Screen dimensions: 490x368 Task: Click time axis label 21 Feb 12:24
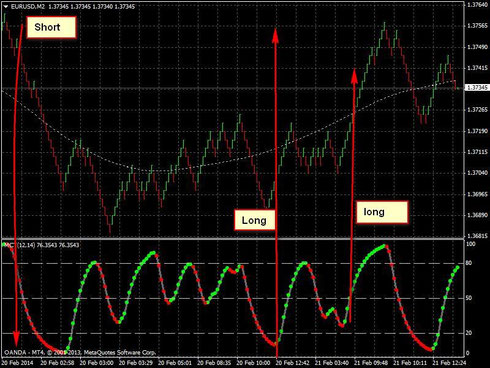coord(449,363)
